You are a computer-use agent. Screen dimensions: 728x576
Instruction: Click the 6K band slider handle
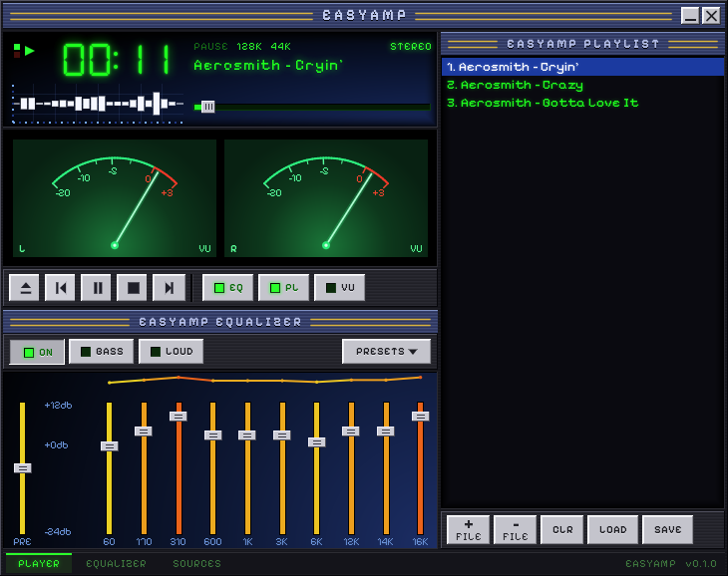point(317,442)
